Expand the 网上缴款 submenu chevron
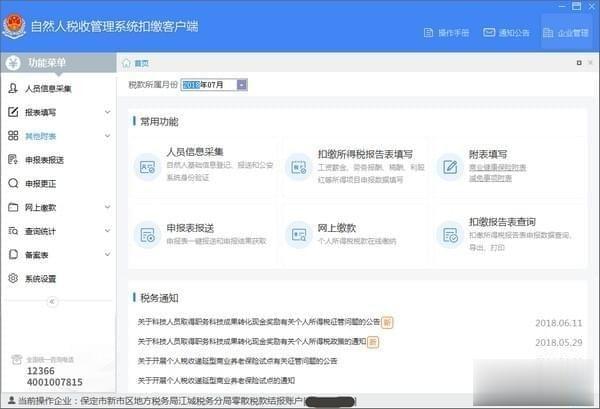600x409 pixels. point(108,207)
